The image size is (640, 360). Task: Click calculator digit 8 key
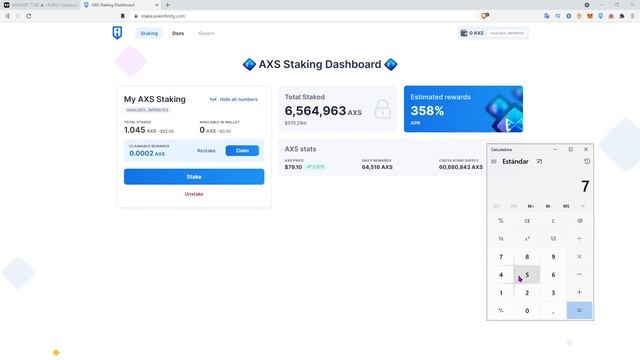527,257
